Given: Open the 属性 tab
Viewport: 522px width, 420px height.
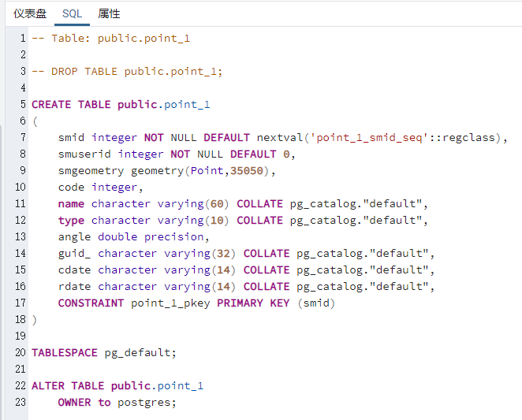Looking at the screenshot, I should (109, 13).
